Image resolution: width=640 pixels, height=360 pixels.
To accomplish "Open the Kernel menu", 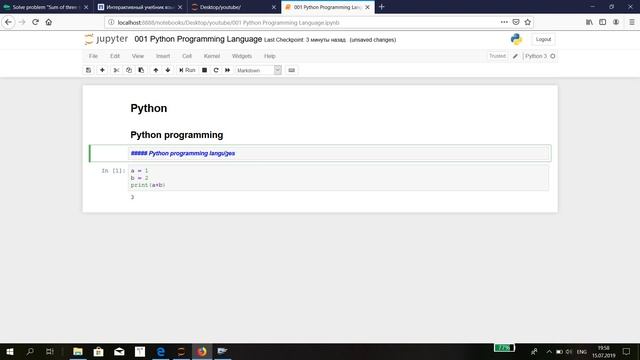I will click(212, 56).
